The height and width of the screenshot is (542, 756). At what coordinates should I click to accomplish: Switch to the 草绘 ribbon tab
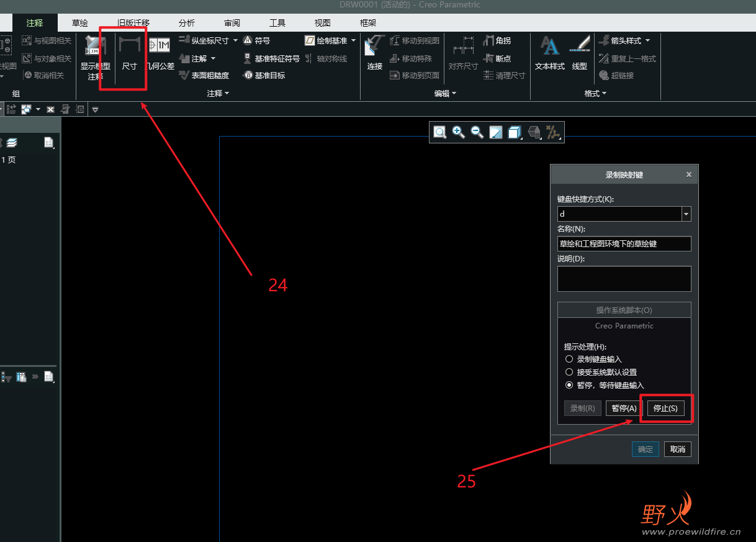tap(80, 23)
